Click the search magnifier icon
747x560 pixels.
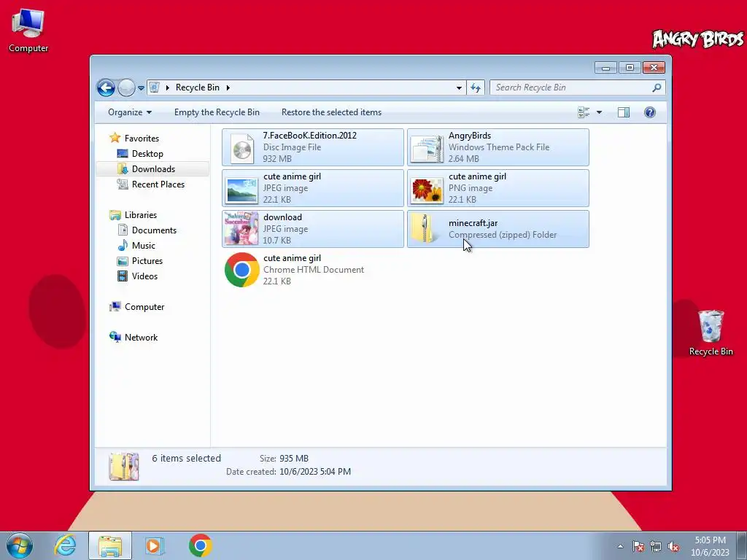(657, 87)
